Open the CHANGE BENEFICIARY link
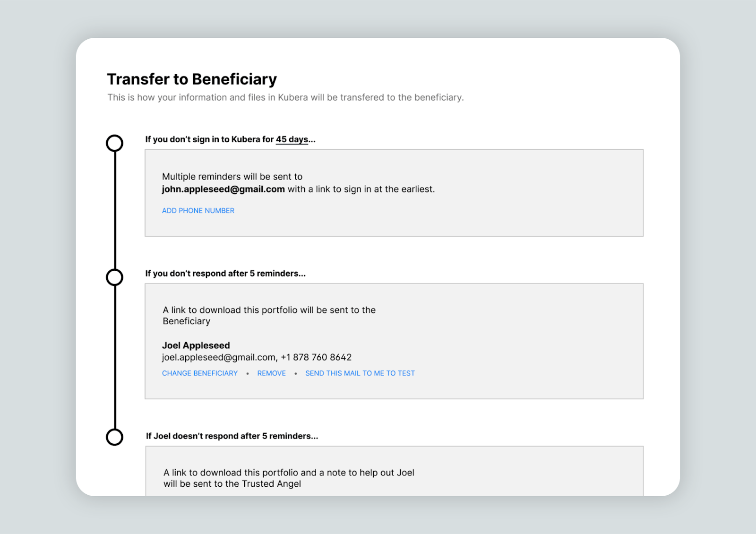756x534 pixels. click(x=200, y=373)
